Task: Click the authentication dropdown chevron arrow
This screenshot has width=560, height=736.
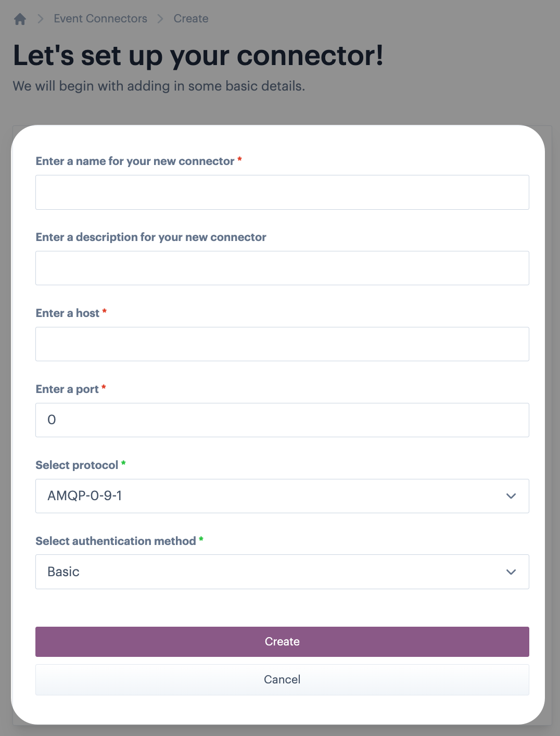Action: 511,572
